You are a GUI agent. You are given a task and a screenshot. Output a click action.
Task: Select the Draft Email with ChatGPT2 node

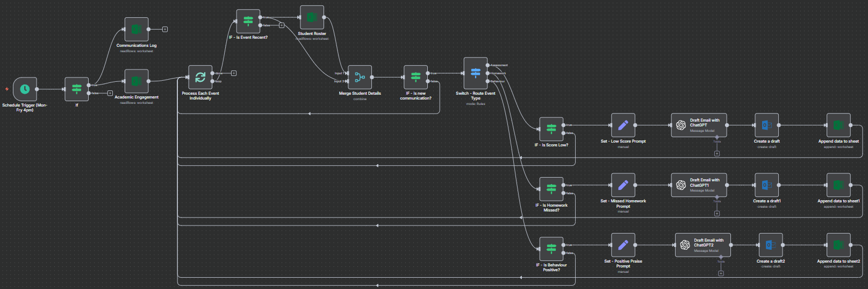[x=703, y=245]
